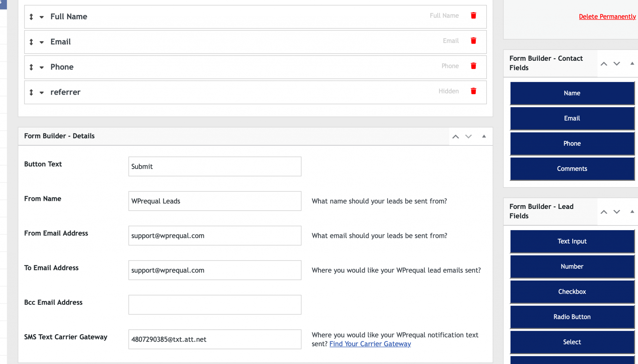Collapse the Form Builder - Details panel
This screenshot has height=364, width=638.
[484, 136]
